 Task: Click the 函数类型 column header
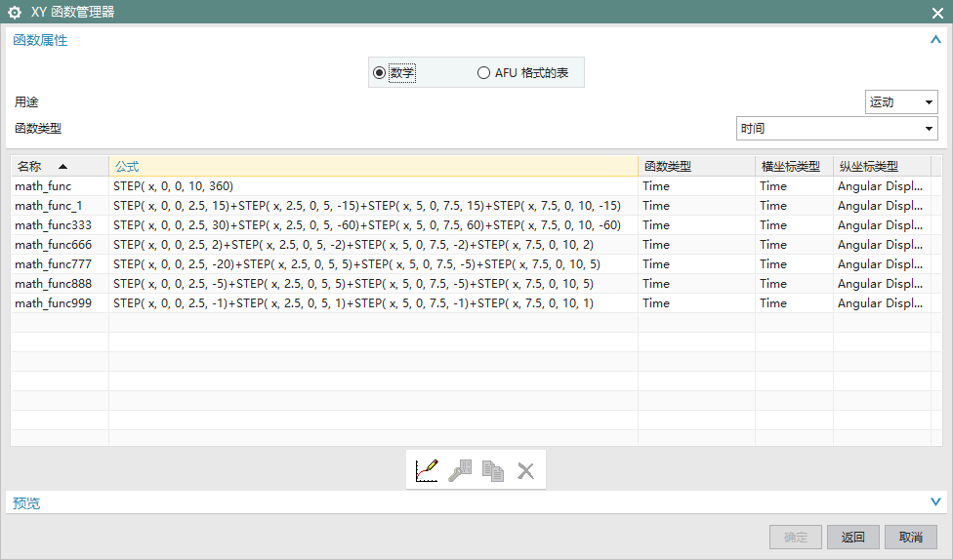[x=696, y=167]
